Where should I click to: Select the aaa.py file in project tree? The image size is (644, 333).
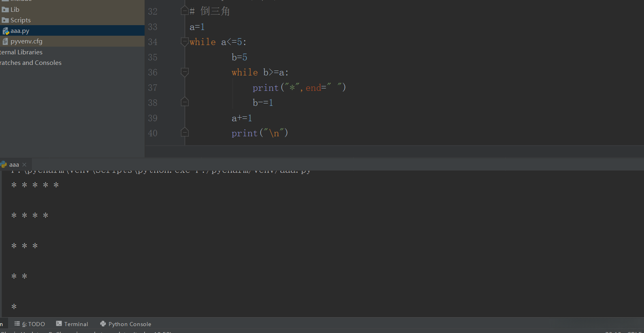(x=72, y=30)
